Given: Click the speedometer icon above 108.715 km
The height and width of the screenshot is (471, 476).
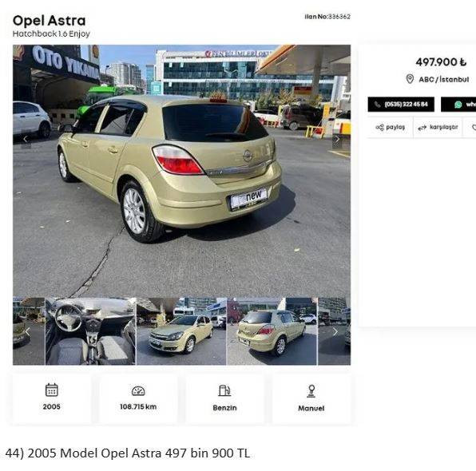Looking at the screenshot, I should point(138,391).
